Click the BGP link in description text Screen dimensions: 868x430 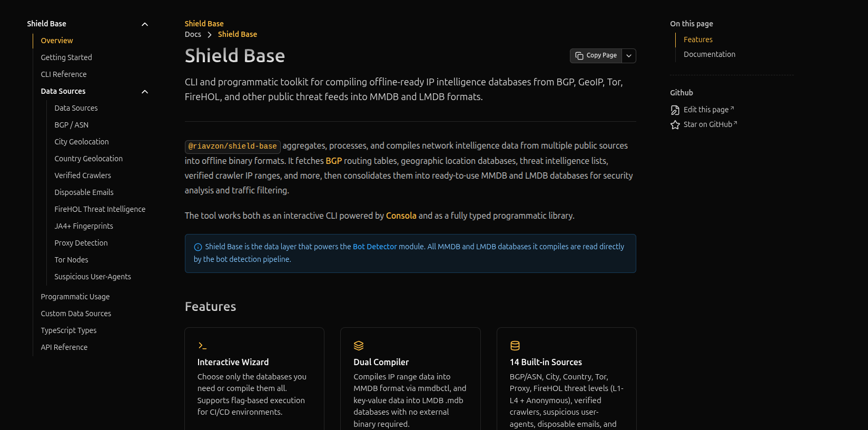(x=333, y=161)
